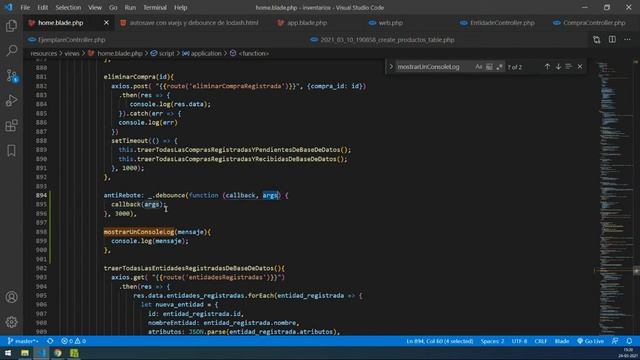Viewport: 640px width, 360px height.
Task: Open the Accounts menu icon
Action: (x=11, y=297)
